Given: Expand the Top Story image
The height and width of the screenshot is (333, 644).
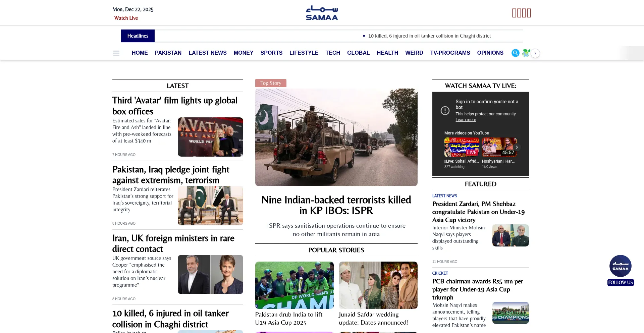Looking at the screenshot, I should 336,137.
